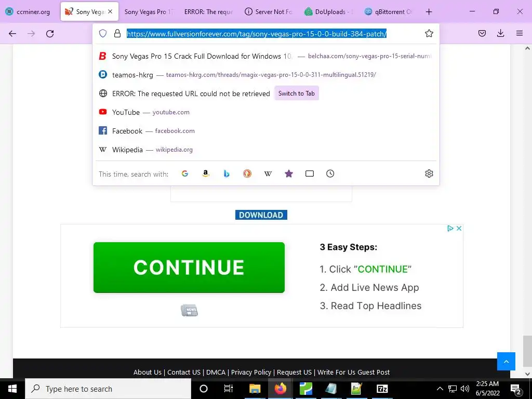Open Facebook suggestion
532x399 pixels.
pos(265,130)
